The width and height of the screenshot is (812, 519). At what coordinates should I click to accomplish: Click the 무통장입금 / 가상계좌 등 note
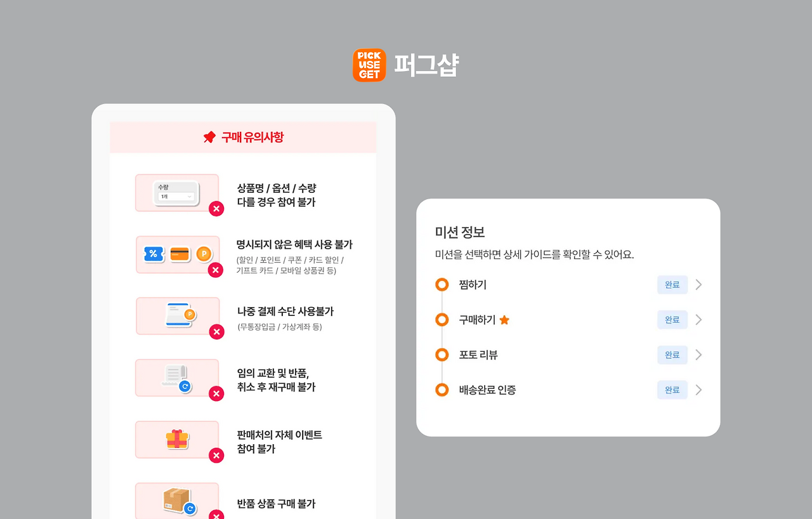click(280, 327)
